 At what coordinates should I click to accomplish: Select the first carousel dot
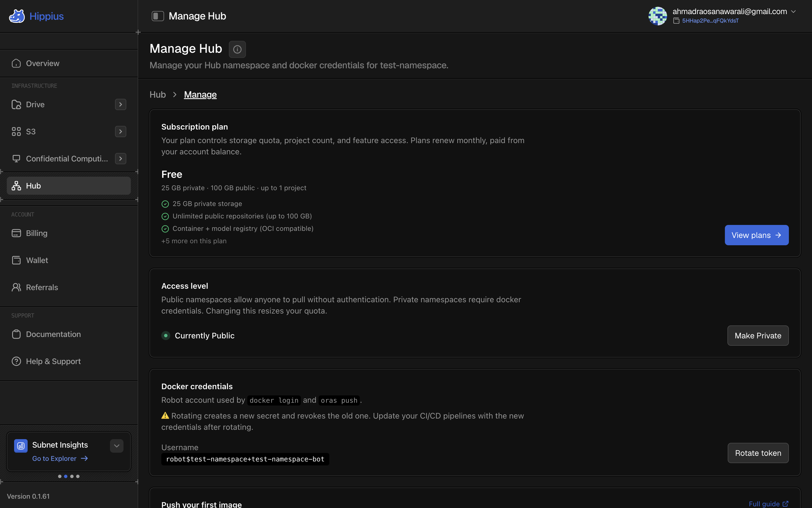point(60,476)
